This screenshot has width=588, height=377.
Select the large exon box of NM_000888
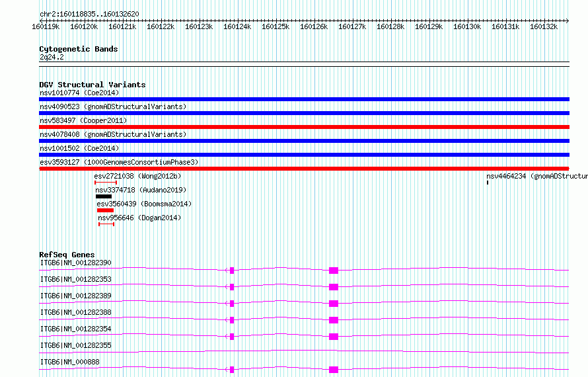coord(334,370)
